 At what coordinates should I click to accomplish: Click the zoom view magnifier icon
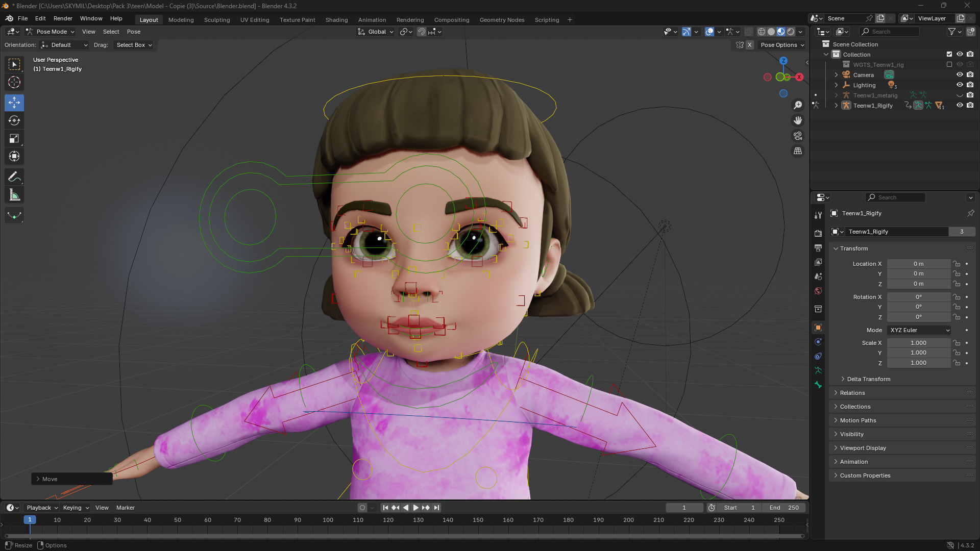798,105
